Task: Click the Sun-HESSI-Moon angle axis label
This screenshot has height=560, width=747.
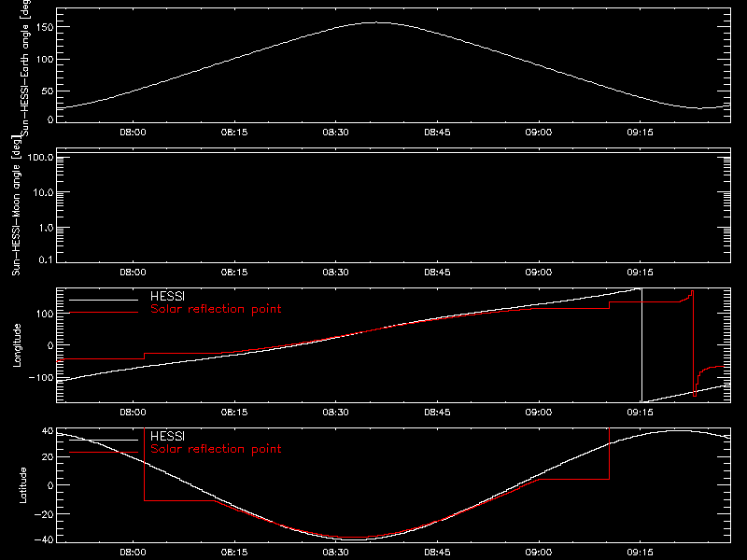Action: point(16,205)
